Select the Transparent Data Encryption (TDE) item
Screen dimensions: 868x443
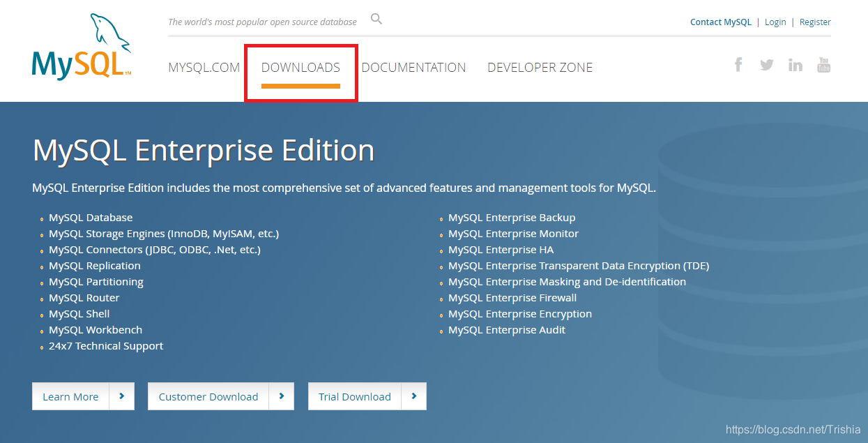[x=579, y=266]
